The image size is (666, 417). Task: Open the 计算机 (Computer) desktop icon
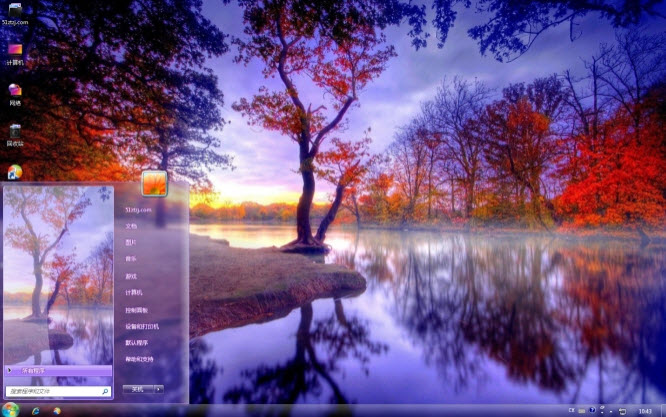point(15,54)
